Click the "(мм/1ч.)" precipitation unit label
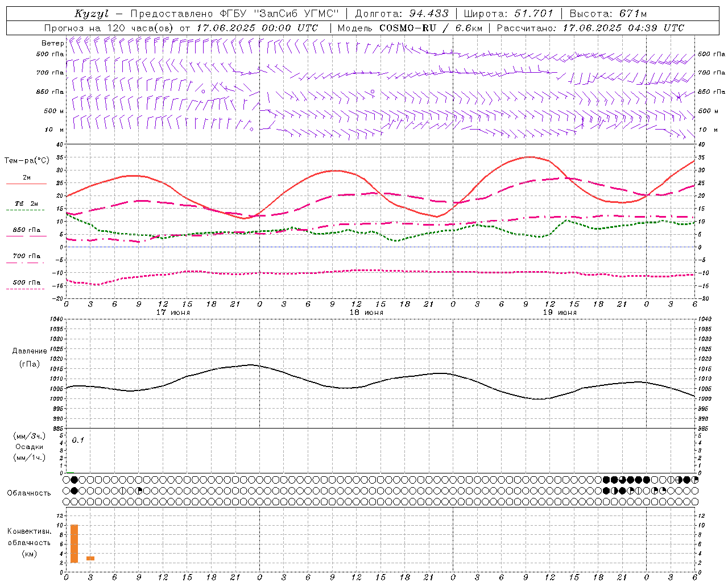Viewport: 728px width, 582px height. pos(30,458)
